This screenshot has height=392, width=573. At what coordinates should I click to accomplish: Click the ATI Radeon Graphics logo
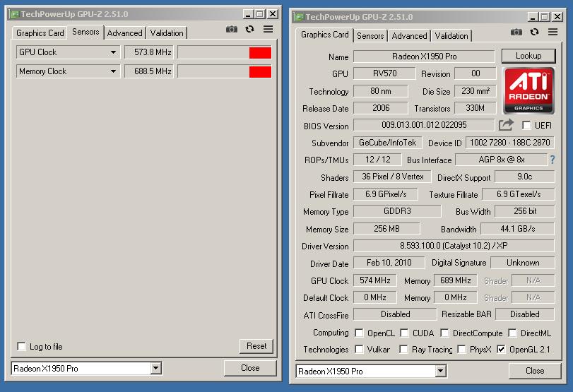528,90
